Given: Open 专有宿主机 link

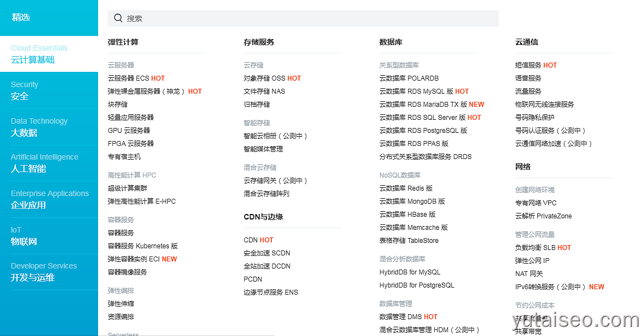Looking at the screenshot, I should click(x=124, y=157).
